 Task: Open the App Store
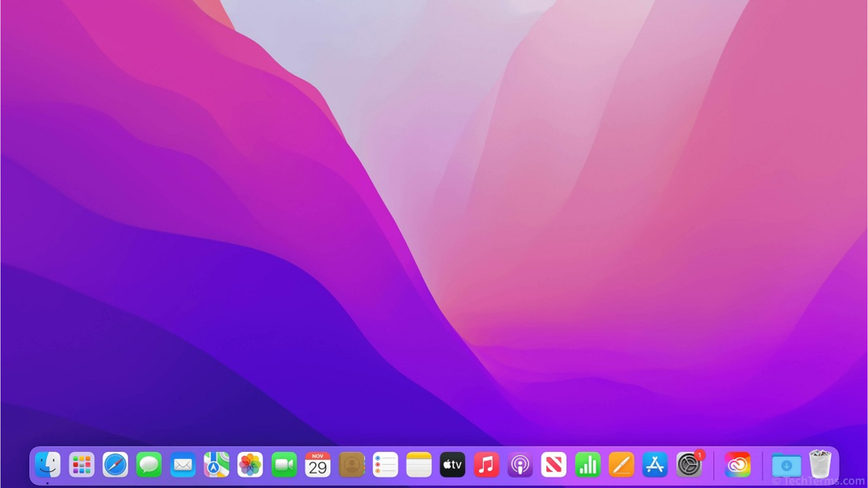pos(655,465)
